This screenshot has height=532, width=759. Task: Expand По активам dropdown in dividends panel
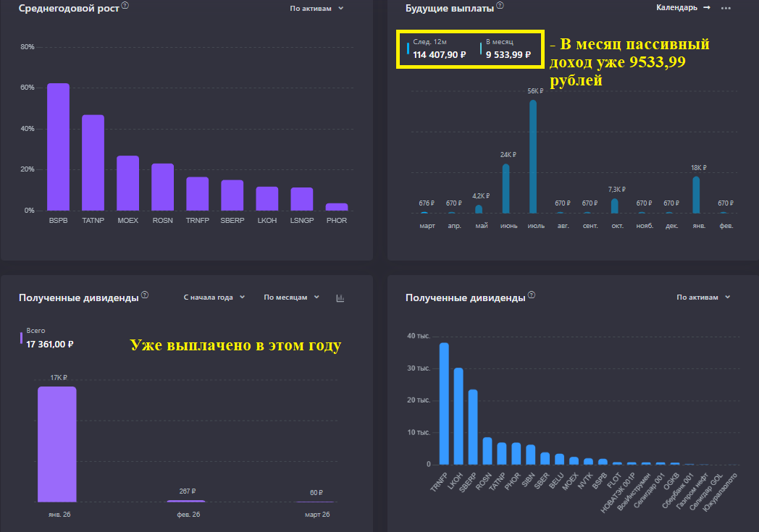click(x=703, y=297)
